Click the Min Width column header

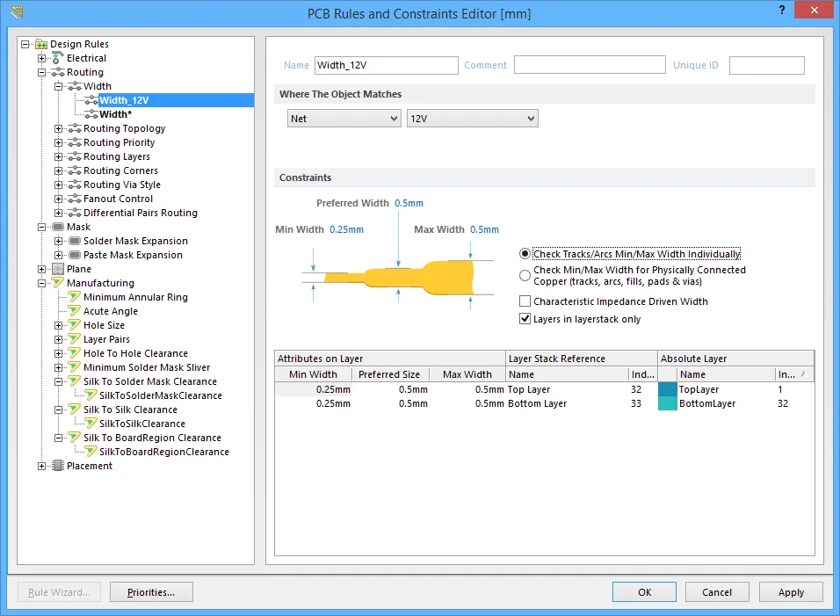tap(314, 374)
